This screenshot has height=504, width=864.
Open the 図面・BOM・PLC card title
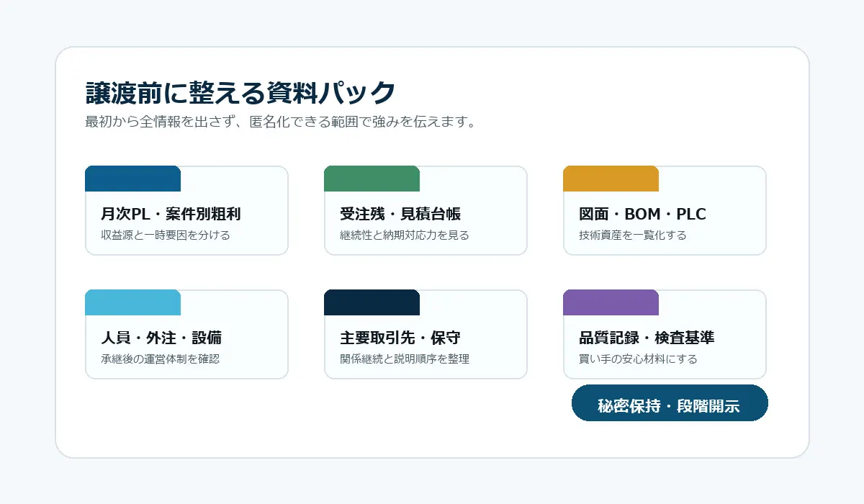click(x=642, y=214)
